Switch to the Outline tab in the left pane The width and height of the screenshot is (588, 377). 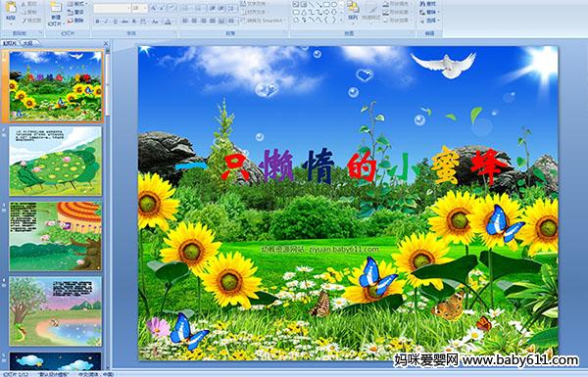click(27, 43)
